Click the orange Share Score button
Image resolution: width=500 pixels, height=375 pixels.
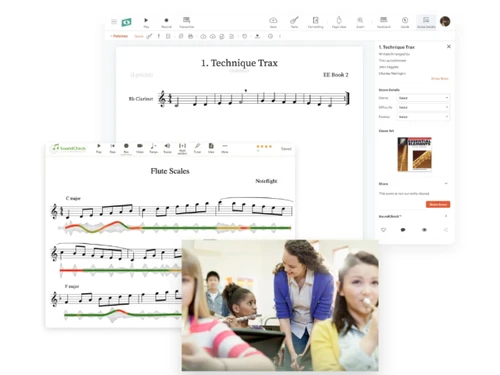pyautogui.click(x=438, y=204)
